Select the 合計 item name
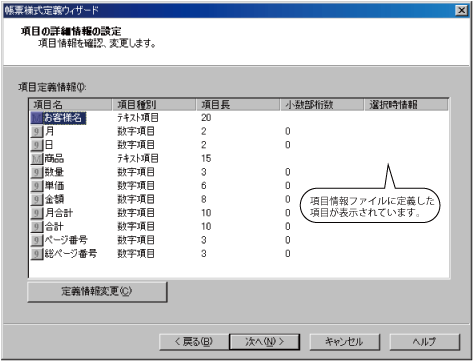This screenshot has width=473, height=361. 54,227
